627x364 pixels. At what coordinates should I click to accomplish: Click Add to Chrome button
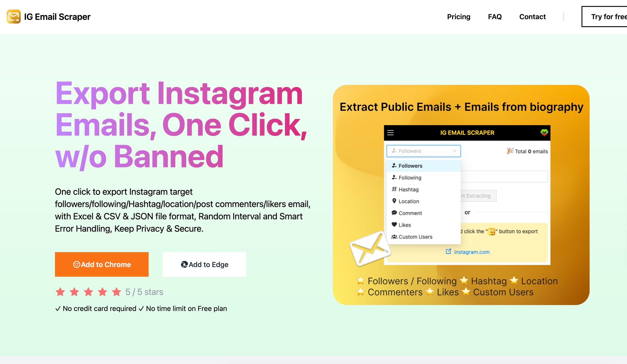pos(101,264)
